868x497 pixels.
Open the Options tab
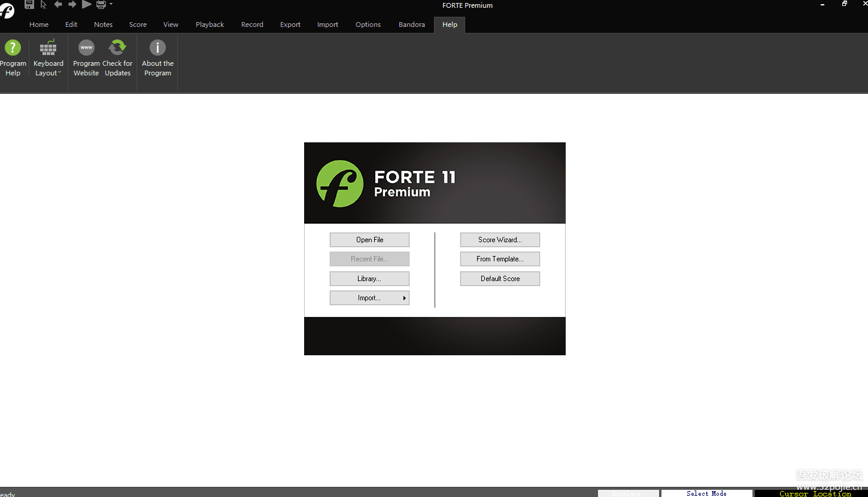coord(368,25)
